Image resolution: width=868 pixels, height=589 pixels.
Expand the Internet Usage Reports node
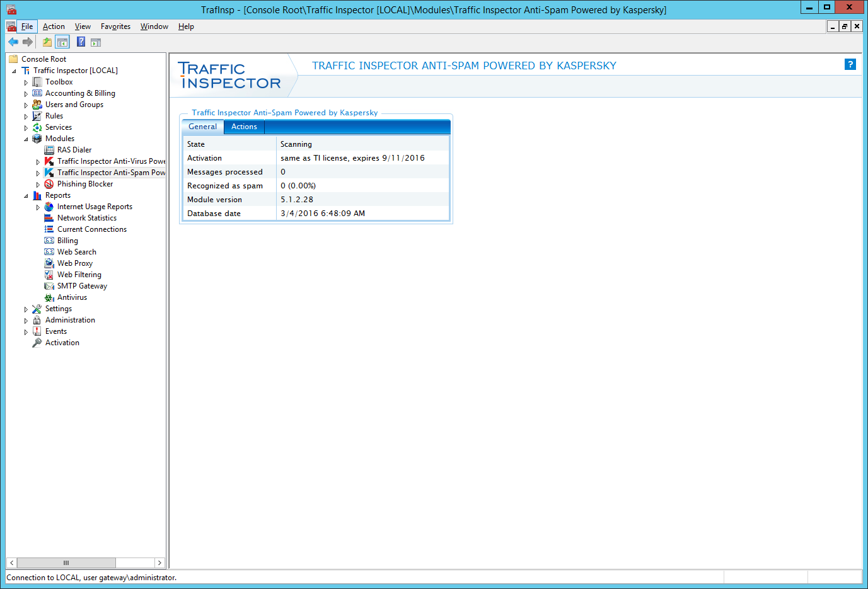point(38,207)
